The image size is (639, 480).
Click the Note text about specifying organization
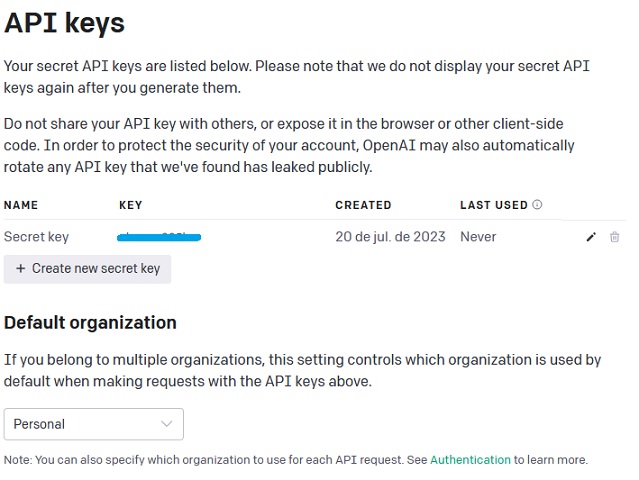point(295,460)
